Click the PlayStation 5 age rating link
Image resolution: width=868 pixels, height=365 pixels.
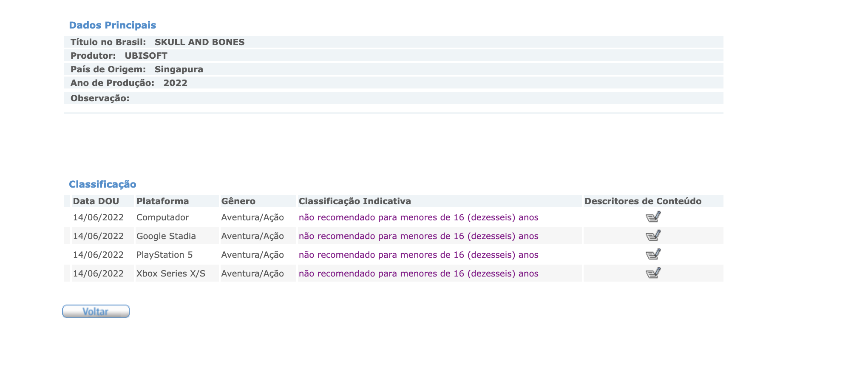click(x=418, y=255)
